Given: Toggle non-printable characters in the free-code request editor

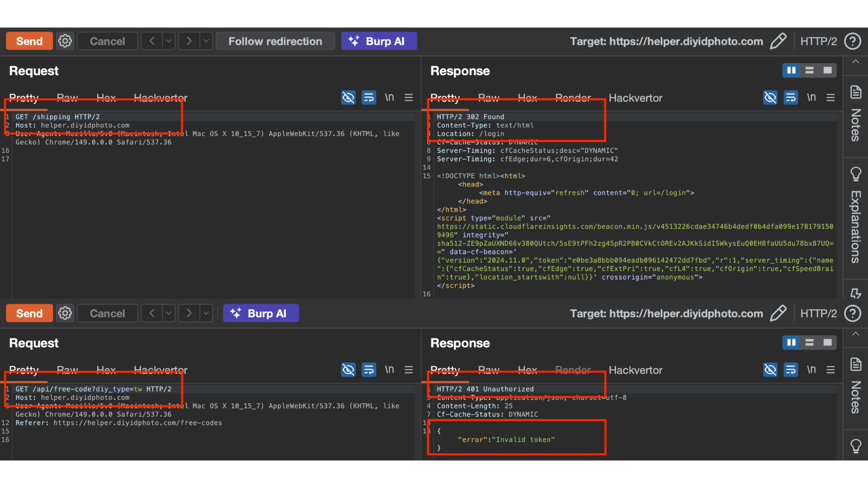Looking at the screenshot, I should [x=348, y=370].
